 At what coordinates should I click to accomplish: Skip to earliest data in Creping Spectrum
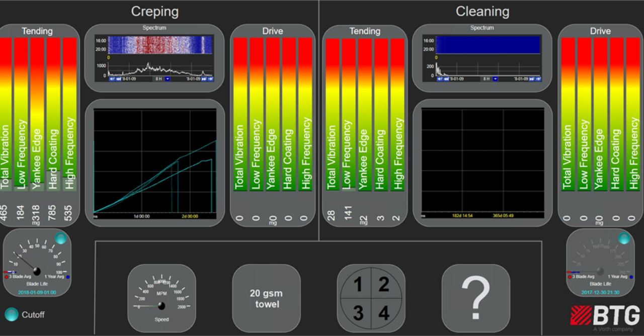click(112, 79)
